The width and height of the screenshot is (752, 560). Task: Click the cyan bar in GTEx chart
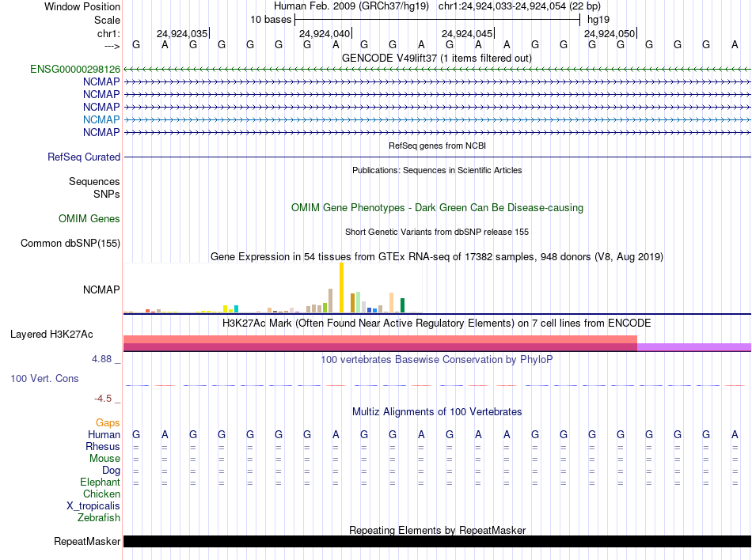pyautogui.click(x=236, y=309)
